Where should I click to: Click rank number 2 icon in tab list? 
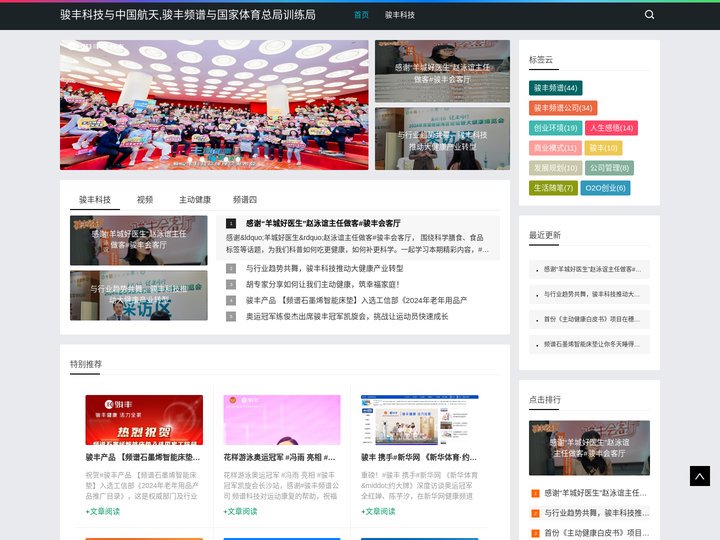(231, 268)
